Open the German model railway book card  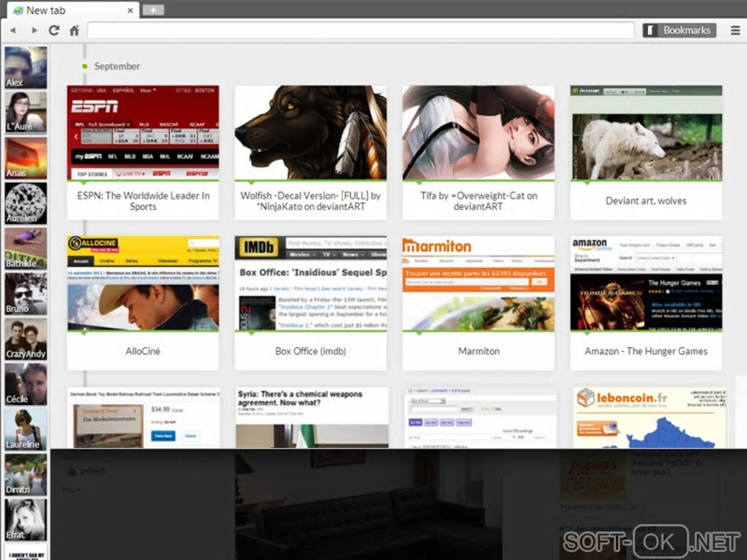(144, 417)
